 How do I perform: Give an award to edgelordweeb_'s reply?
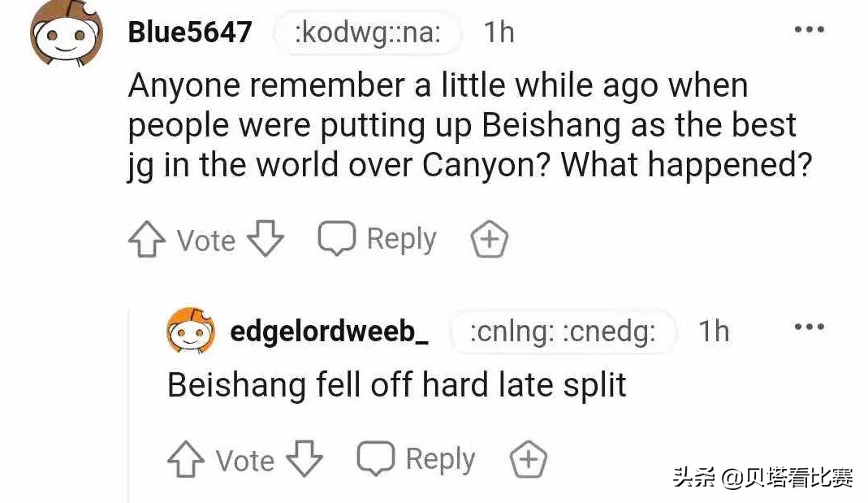pos(528,460)
